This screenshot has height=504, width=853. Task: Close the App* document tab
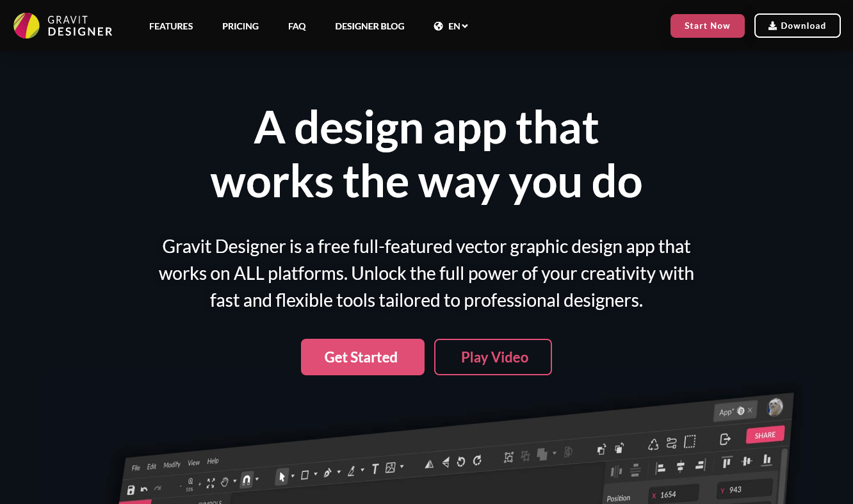click(x=750, y=410)
